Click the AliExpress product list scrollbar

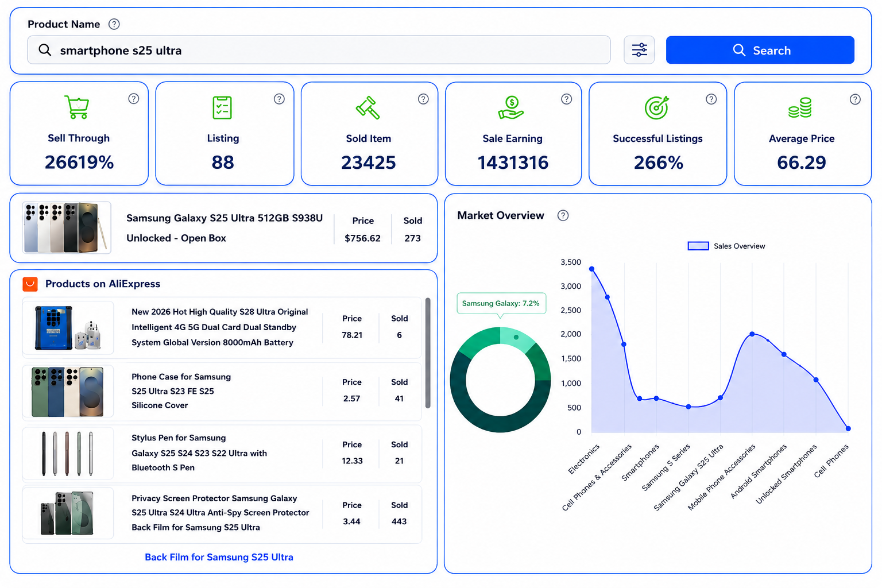(x=428, y=353)
